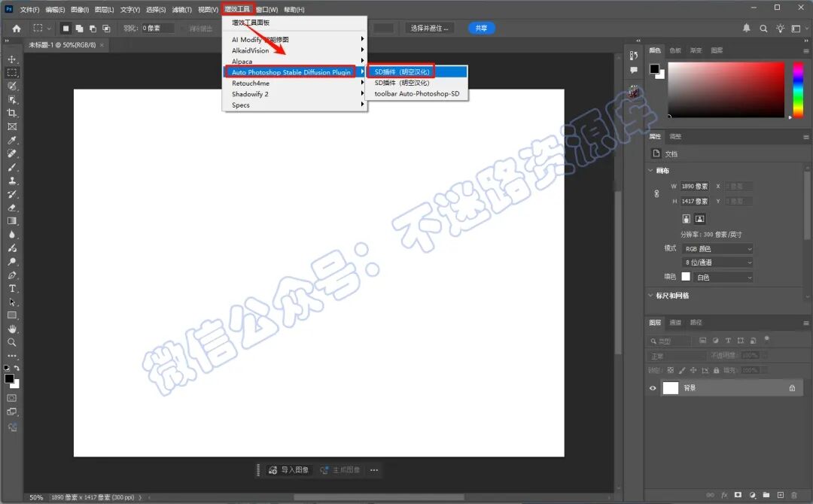This screenshot has width=813, height=504.
Task: Open the 白色 fill dropdown
Action: 724,277
